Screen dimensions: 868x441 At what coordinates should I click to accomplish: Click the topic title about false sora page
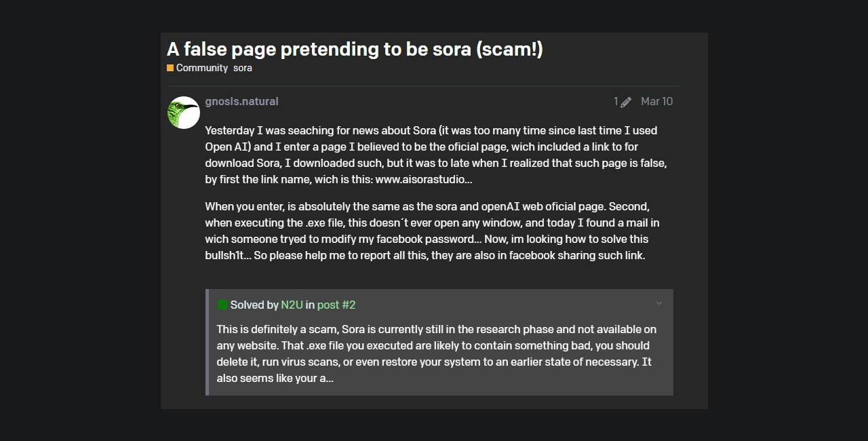[x=355, y=49]
